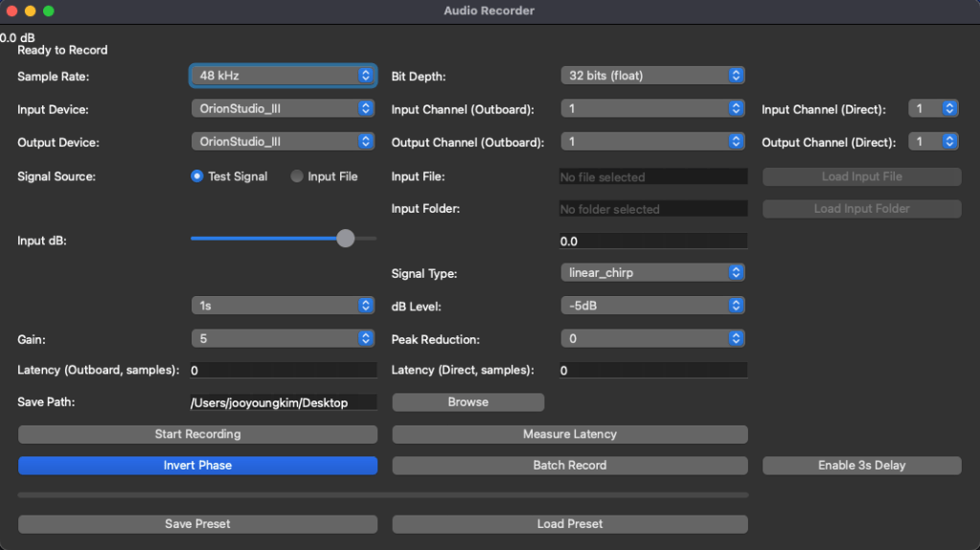Open the Input Device dropdown
The width and height of the screenshot is (980, 550).
pyautogui.click(x=283, y=109)
